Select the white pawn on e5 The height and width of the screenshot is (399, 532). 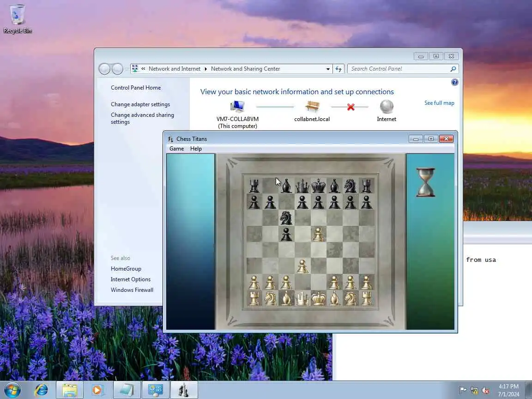pyautogui.click(x=318, y=234)
